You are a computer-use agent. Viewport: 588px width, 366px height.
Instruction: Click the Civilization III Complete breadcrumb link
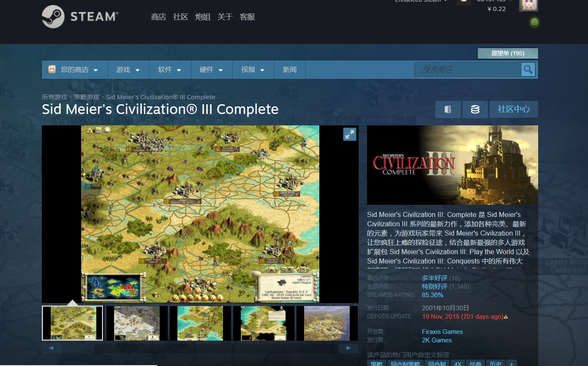coord(161,97)
